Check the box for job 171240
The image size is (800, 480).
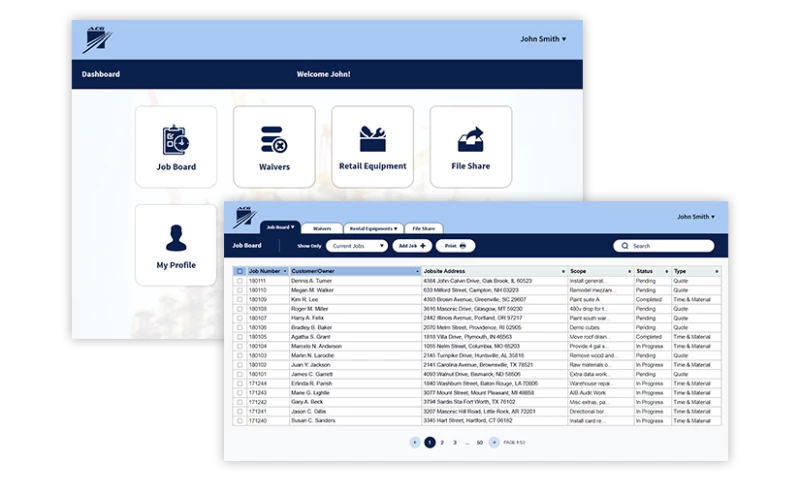point(240,421)
